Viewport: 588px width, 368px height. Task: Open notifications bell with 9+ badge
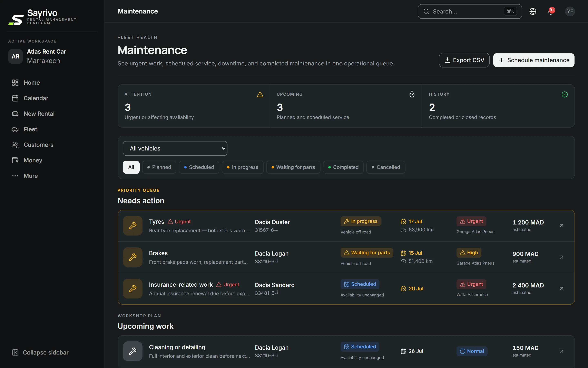tap(551, 11)
